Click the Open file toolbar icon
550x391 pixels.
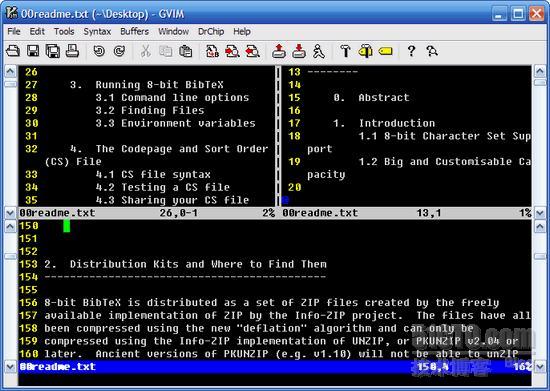tap(13, 51)
